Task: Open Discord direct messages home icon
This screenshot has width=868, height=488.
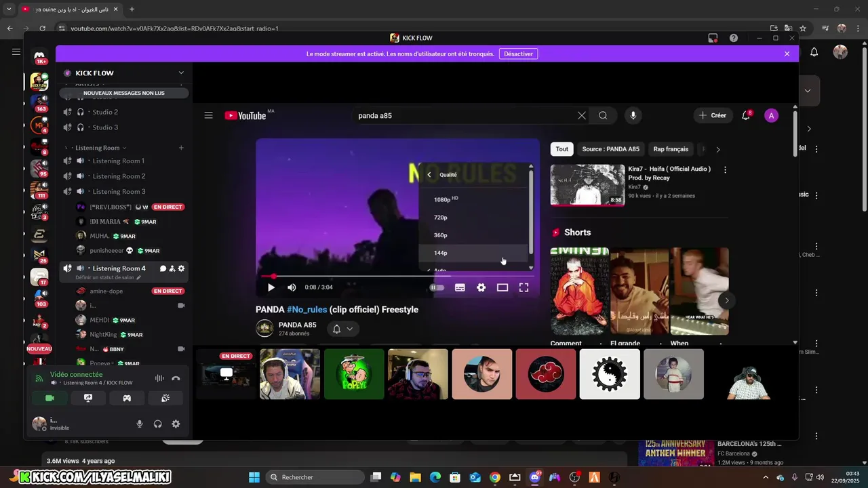Action: click(x=39, y=57)
